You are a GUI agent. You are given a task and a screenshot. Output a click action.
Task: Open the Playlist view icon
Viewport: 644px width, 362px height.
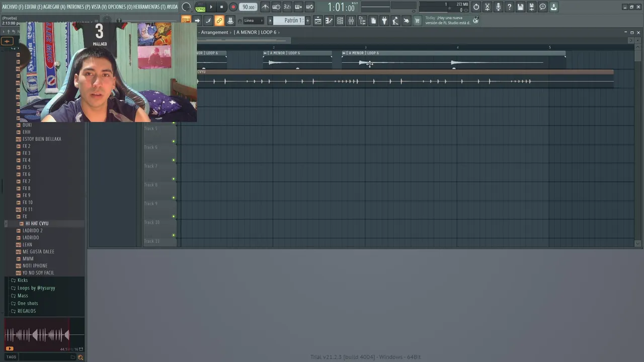coord(318,21)
